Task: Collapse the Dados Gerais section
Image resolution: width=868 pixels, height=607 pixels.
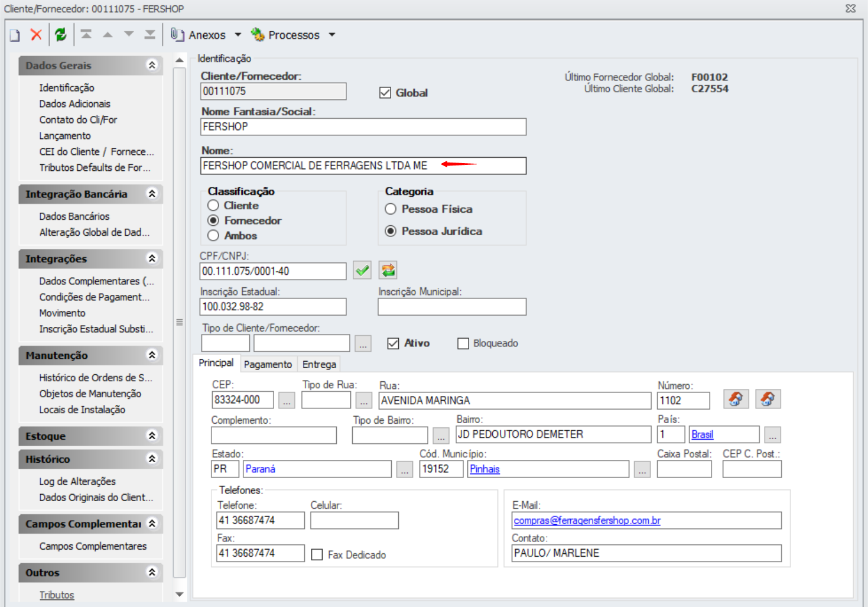Action: pyautogui.click(x=152, y=65)
